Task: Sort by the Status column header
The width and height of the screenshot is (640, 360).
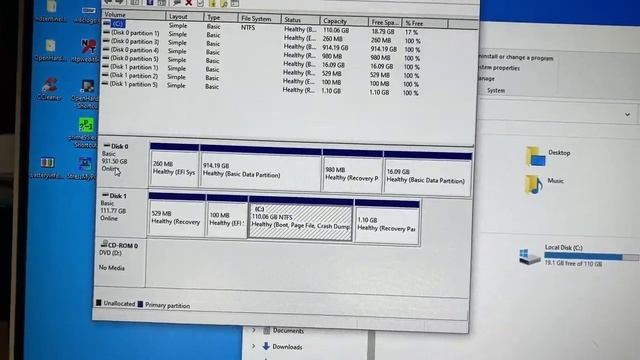Action: pos(300,20)
